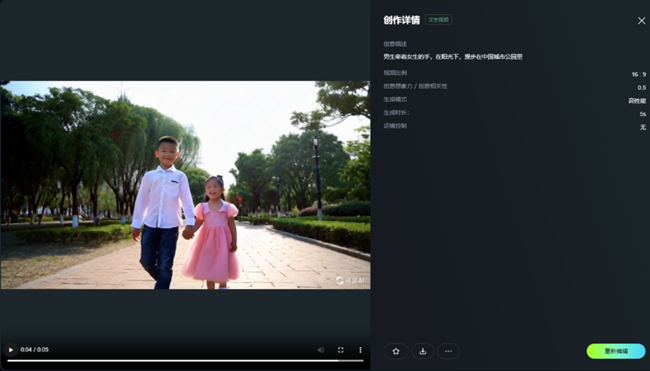Mute the video using the speaker icon
Screen dimensions: 650x371
pos(321,350)
